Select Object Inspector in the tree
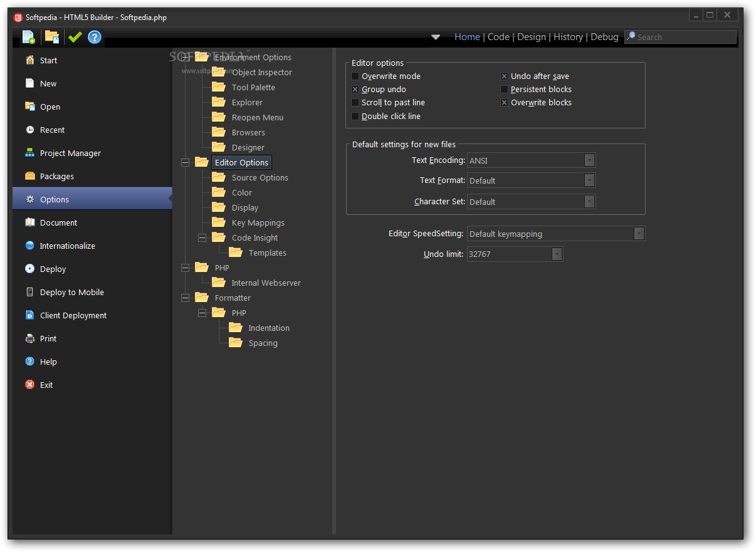Viewport: 756px width, 552px height. click(262, 72)
